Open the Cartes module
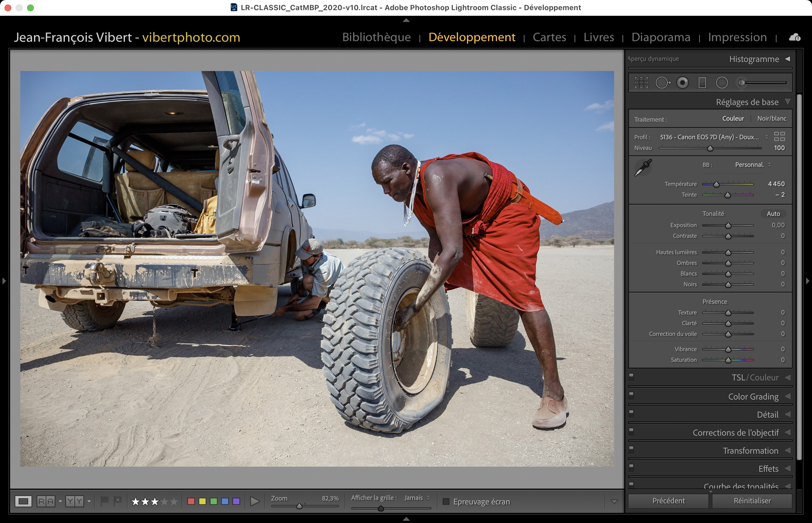This screenshot has height=523, width=812. coord(549,37)
